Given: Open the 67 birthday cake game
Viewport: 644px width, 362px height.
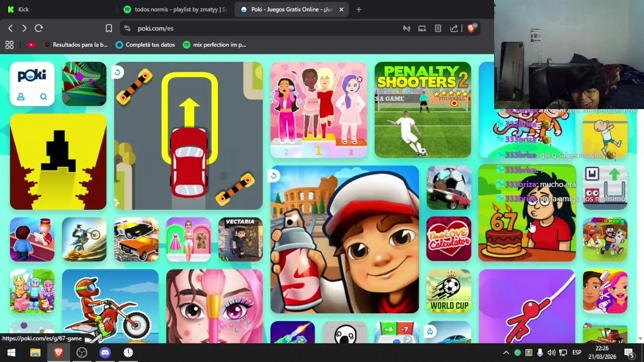Looking at the screenshot, I should click(527, 213).
